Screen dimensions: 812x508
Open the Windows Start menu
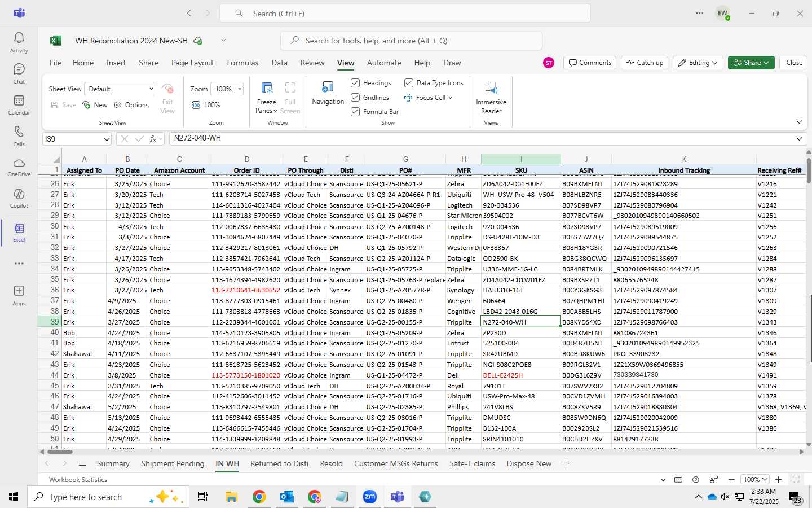(14, 497)
